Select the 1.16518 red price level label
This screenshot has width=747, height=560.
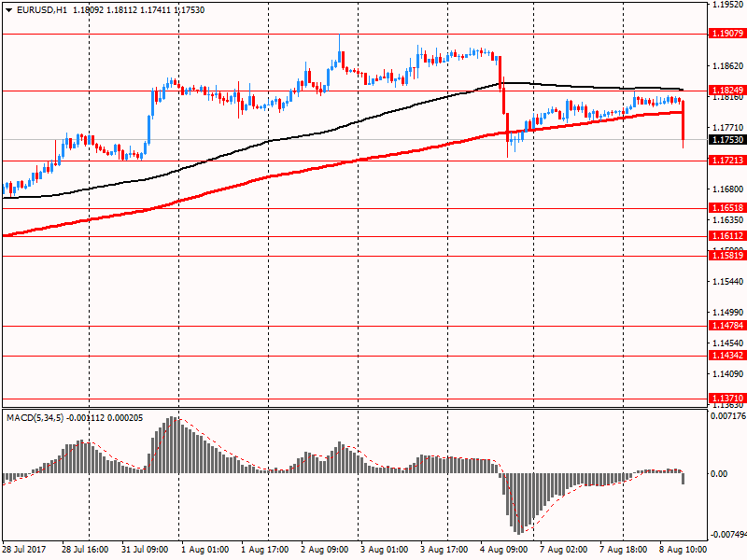[x=727, y=207]
